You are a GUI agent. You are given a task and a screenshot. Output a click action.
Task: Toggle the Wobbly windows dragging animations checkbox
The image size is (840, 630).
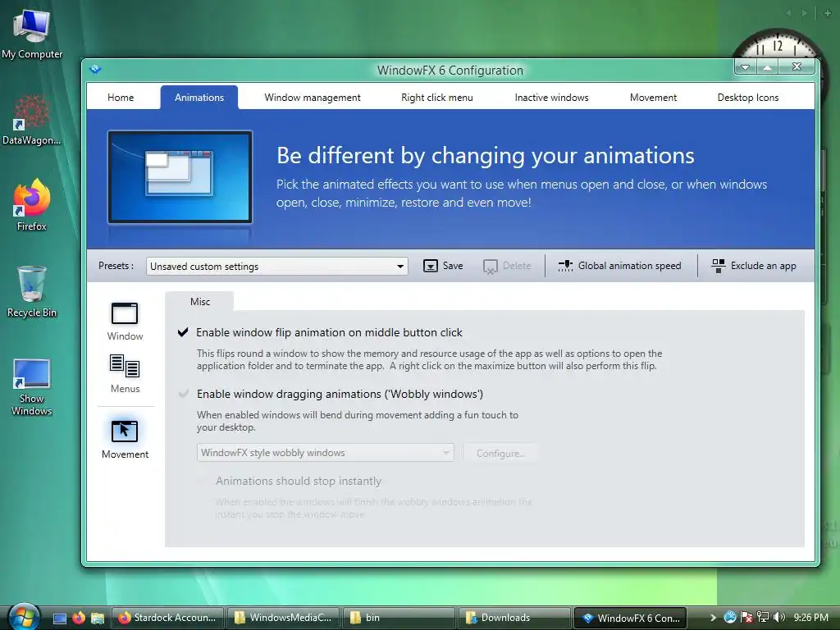click(x=183, y=394)
